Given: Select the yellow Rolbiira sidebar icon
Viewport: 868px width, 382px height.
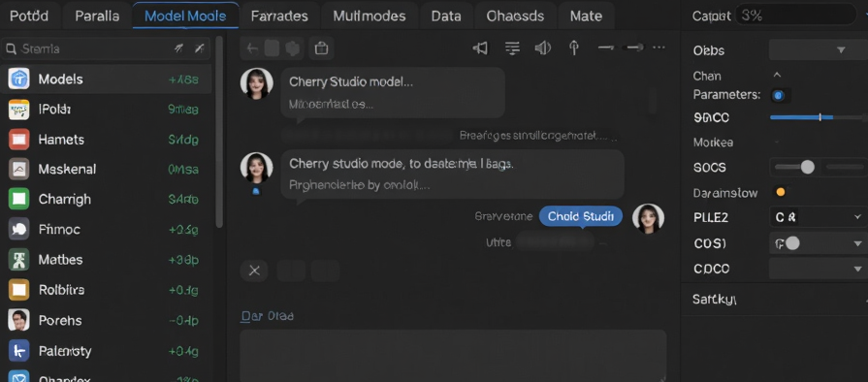Looking at the screenshot, I should click(x=18, y=290).
